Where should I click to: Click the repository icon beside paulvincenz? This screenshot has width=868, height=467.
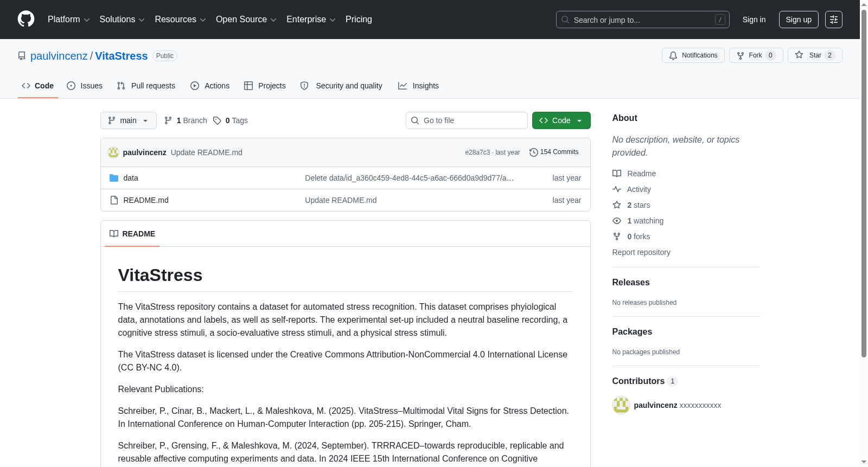22,56
